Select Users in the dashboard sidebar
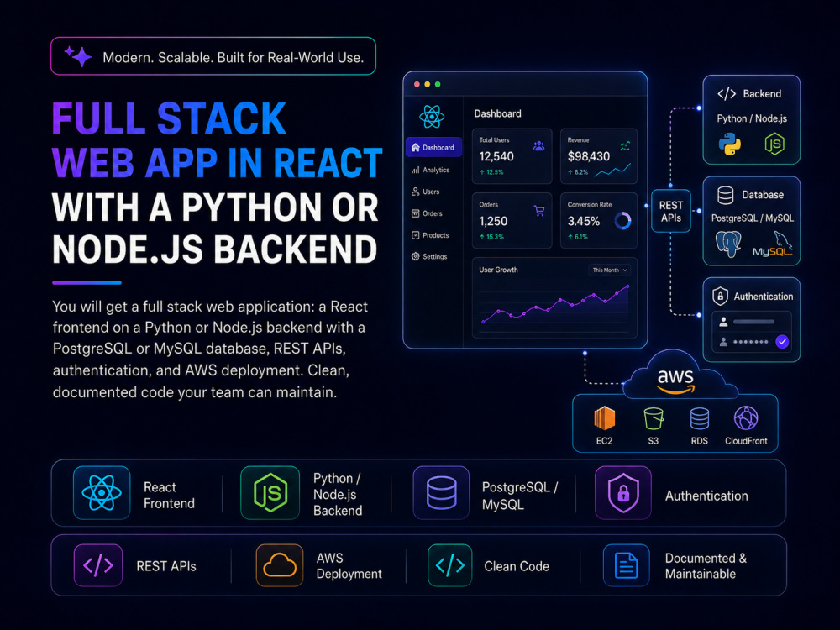Image resolution: width=840 pixels, height=630 pixels. pos(425,192)
